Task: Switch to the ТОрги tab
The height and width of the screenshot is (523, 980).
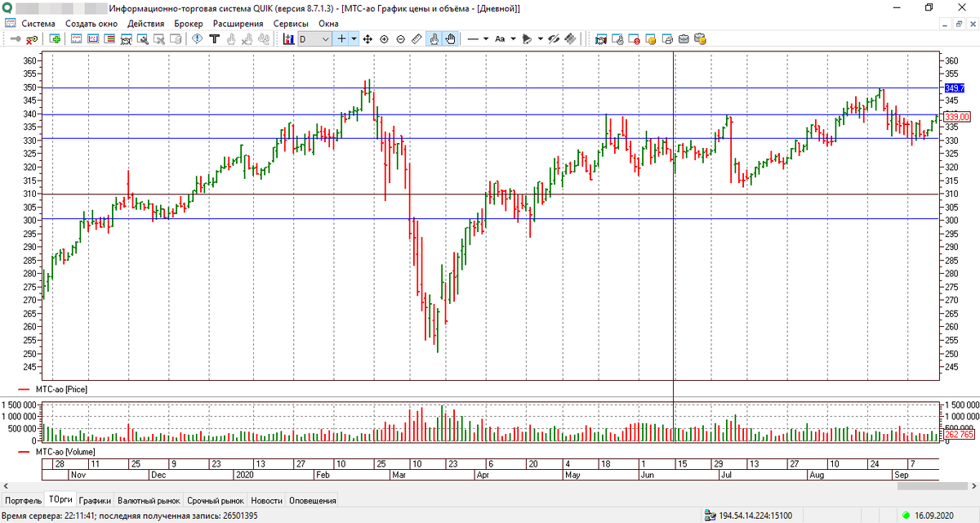Action: (x=60, y=499)
